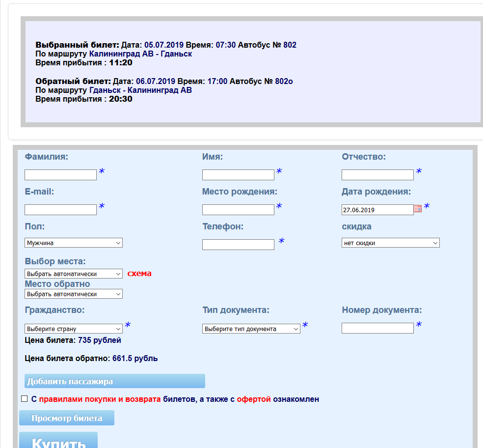
Task: Open the Место обратно return seat dropdown
Action: point(73,294)
